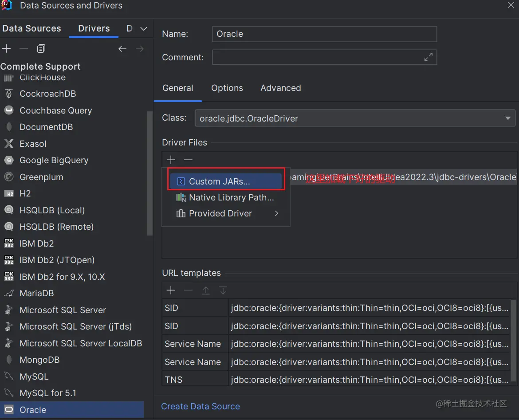Viewport: 519px width, 420px height.
Task: Select the jdbc-drivers\Oracle driver file entry
Action: pyautogui.click(x=403, y=177)
